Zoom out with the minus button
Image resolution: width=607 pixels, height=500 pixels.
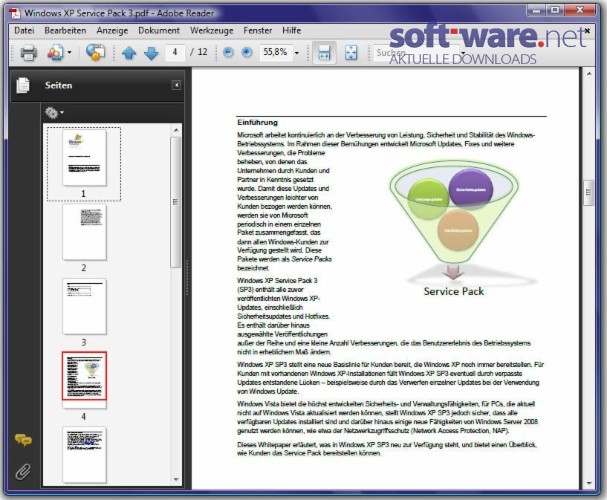228,52
